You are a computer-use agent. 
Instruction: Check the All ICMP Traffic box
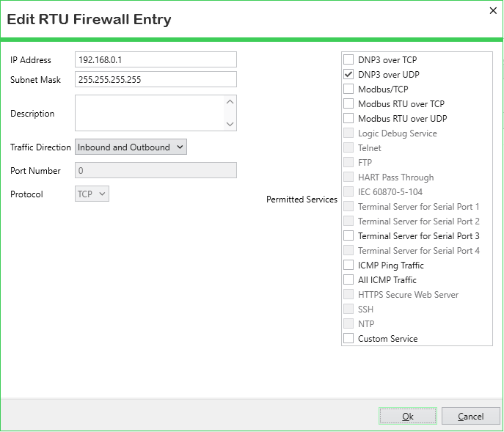(348, 280)
